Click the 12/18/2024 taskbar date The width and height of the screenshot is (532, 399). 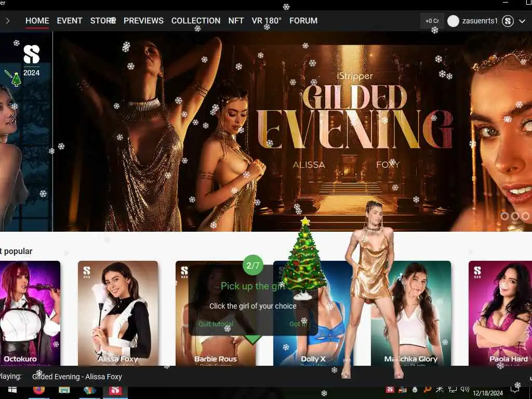point(488,393)
